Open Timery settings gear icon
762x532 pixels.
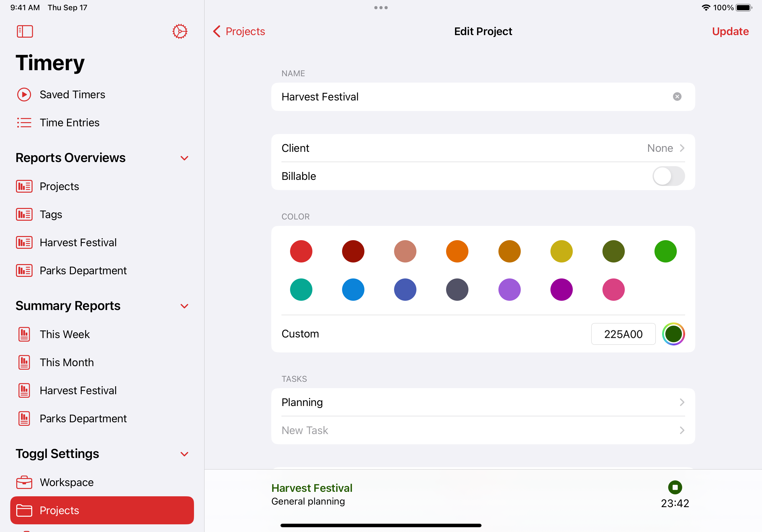coord(180,32)
